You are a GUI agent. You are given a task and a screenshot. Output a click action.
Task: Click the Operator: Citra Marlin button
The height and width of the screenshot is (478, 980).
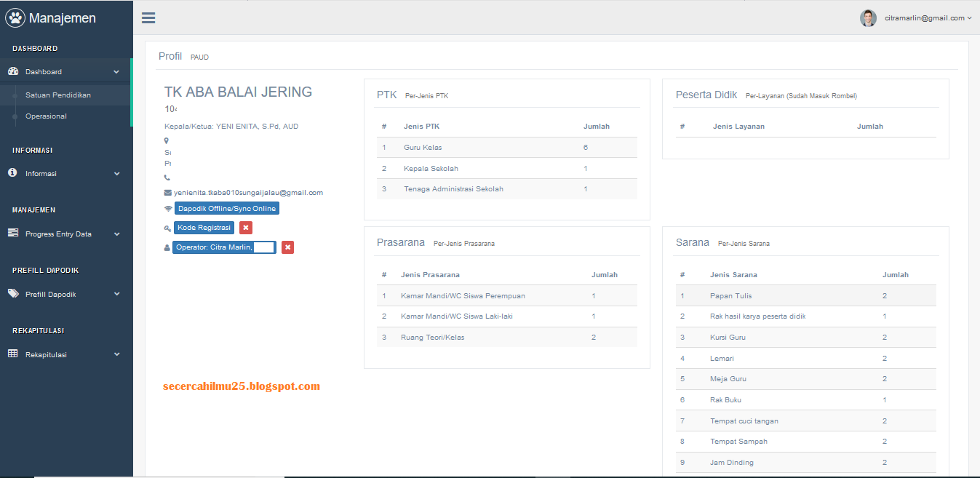(224, 247)
